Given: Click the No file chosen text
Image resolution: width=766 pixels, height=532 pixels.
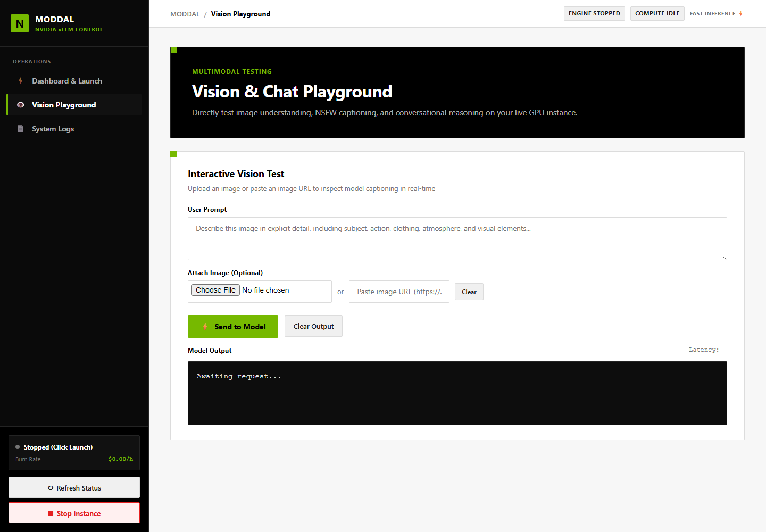Looking at the screenshot, I should point(265,290).
